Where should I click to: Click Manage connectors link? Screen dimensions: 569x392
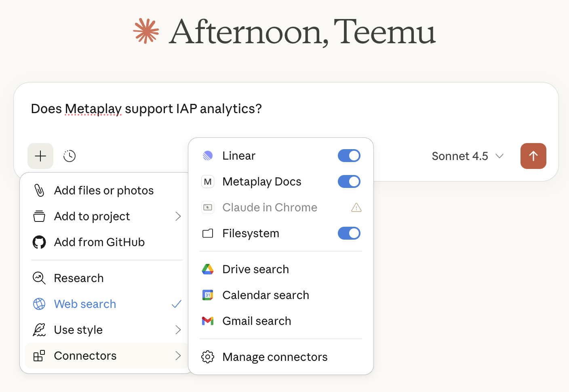pos(275,357)
